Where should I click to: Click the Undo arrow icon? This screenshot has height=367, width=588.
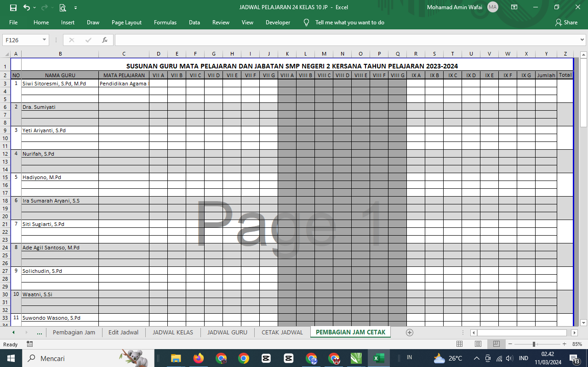tap(26, 7)
